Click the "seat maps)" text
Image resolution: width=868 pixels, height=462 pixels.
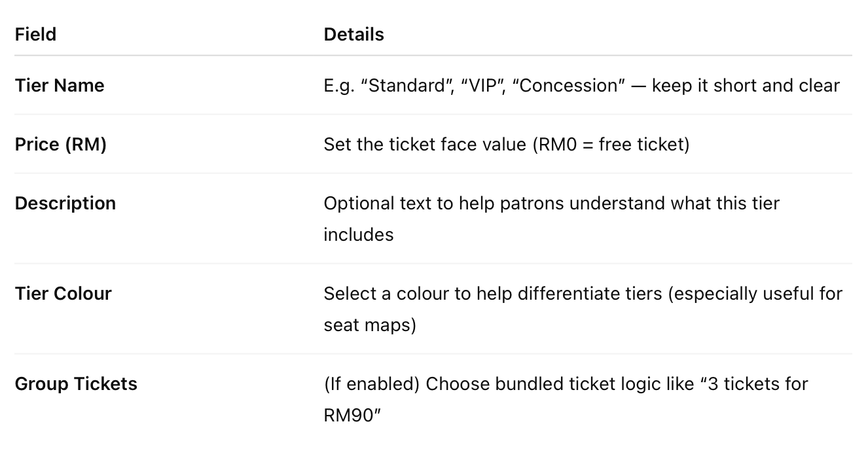click(370, 325)
